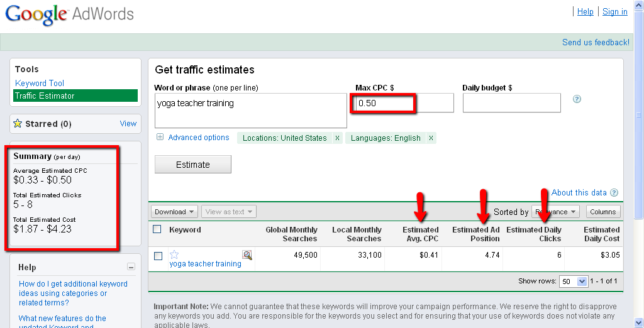Expand Advanced options plus icon
The image size is (644, 328).
[160, 138]
